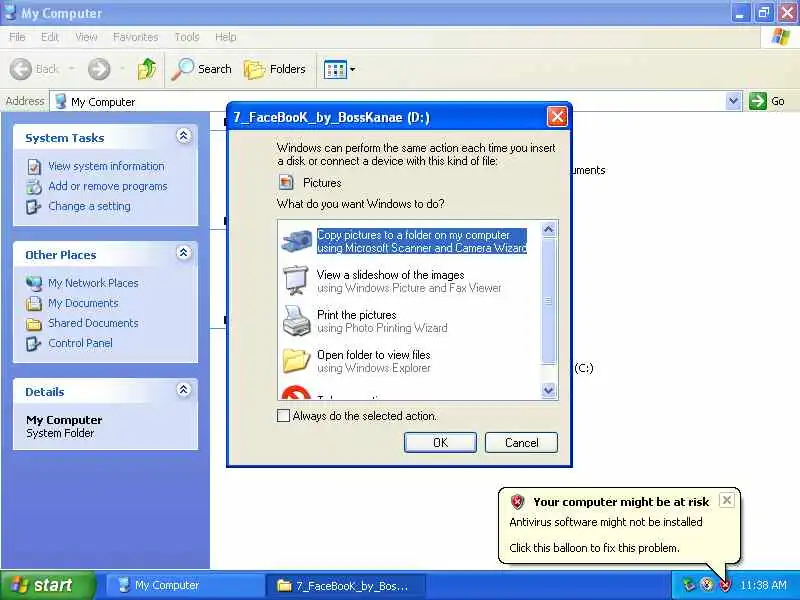Open the Favorites menu

click(x=135, y=37)
